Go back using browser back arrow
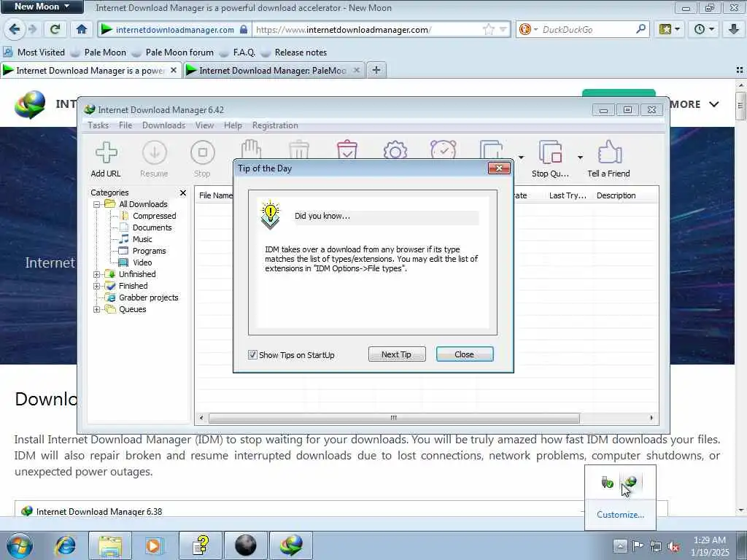 15,29
